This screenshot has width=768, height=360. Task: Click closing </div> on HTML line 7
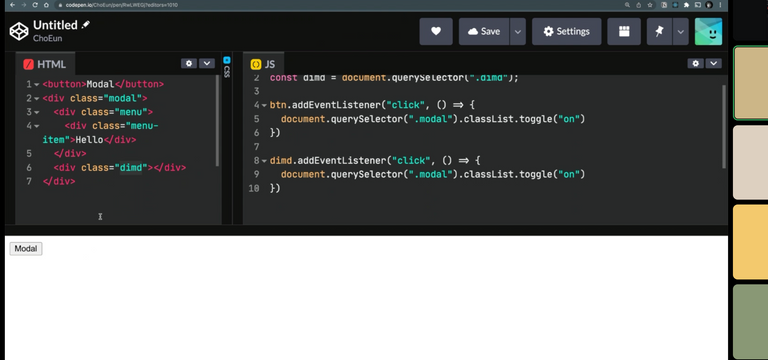59,182
